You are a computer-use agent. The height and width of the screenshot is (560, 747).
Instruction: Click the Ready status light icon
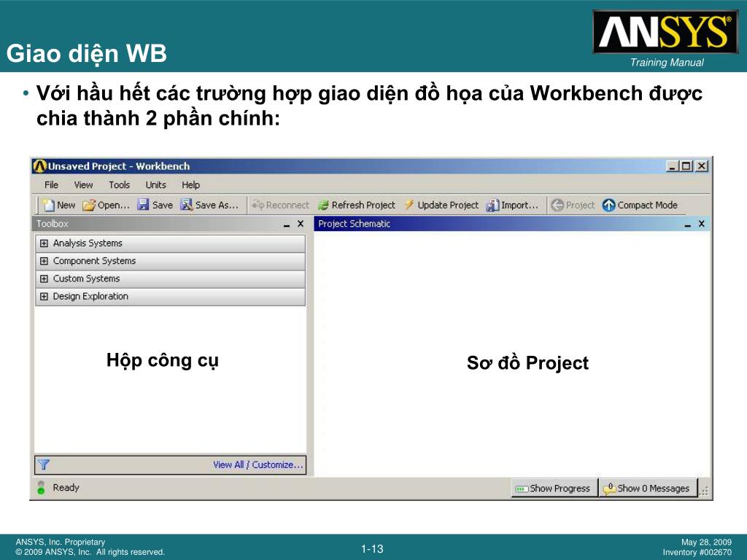[x=41, y=487]
